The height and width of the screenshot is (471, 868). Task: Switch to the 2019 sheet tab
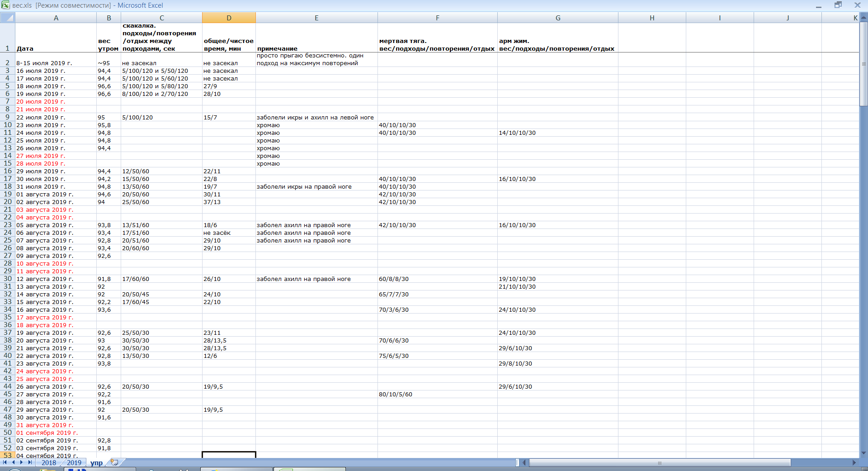tap(74, 462)
